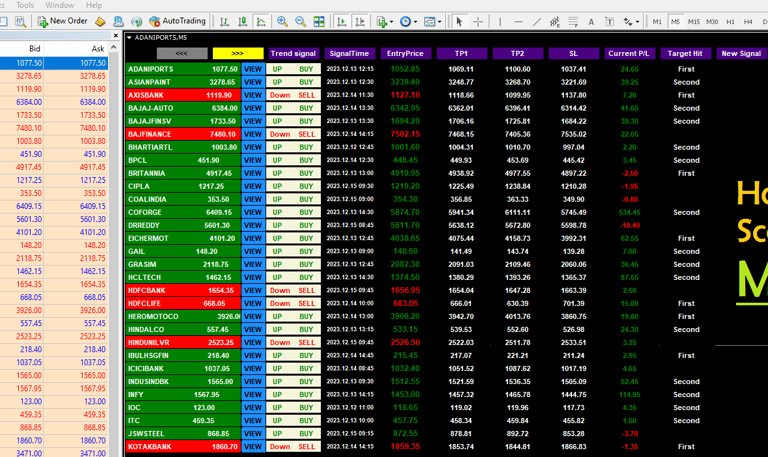Click the New Signal column header
Image resolution: width=768 pixels, height=457 pixels.
tap(741, 53)
